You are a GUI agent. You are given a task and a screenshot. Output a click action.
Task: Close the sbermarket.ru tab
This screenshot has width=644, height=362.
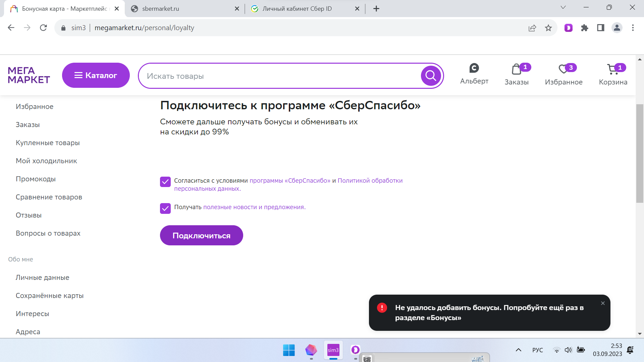tap(237, 9)
